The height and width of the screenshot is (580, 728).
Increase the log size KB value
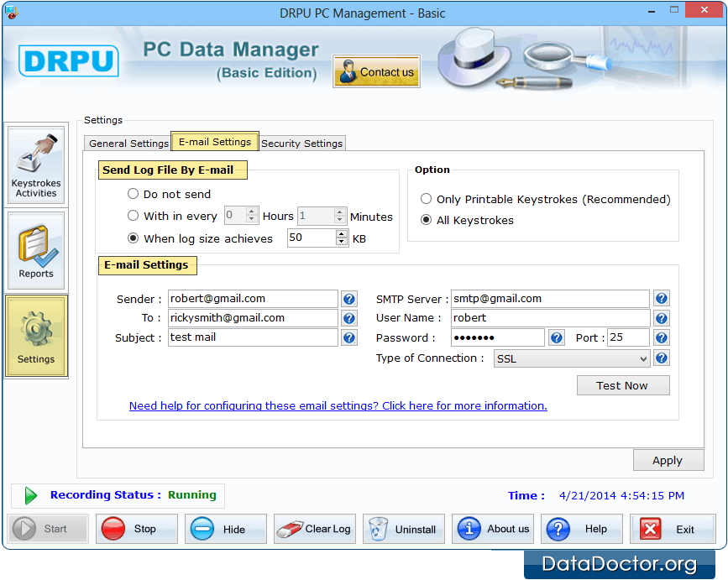pyautogui.click(x=341, y=233)
